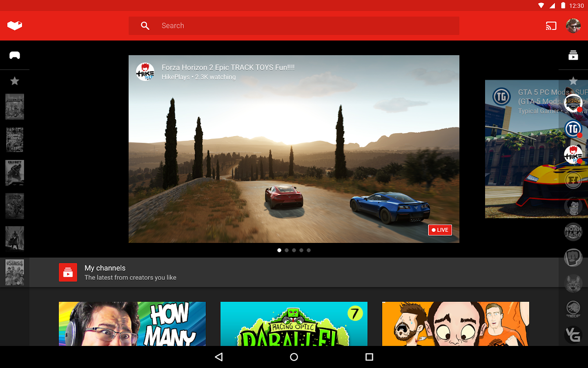Select the channels tab icon at right
This screenshot has width=588, height=368.
573,55
